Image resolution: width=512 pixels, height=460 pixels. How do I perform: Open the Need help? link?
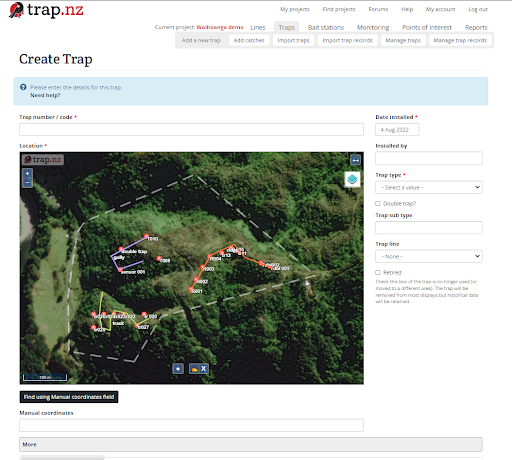click(x=45, y=95)
